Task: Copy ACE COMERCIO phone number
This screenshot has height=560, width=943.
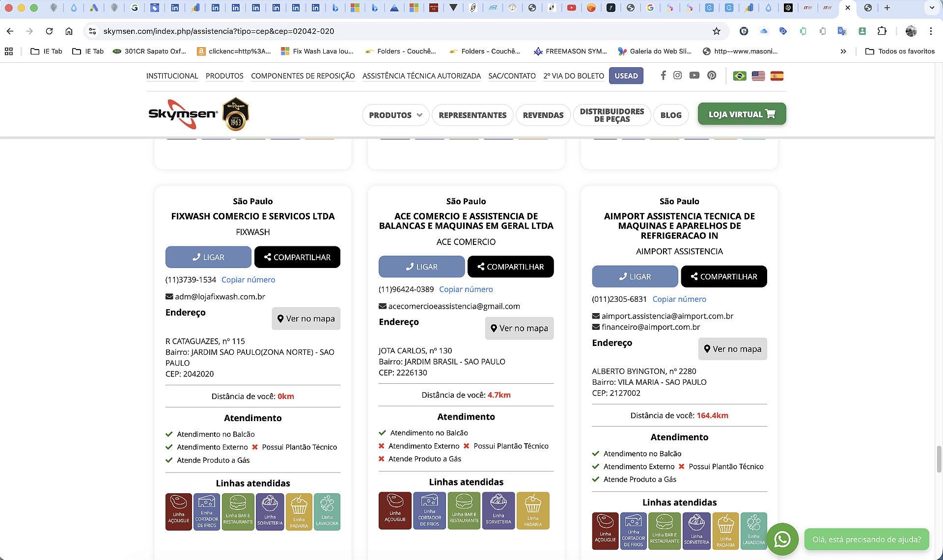Action: coord(466,290)
